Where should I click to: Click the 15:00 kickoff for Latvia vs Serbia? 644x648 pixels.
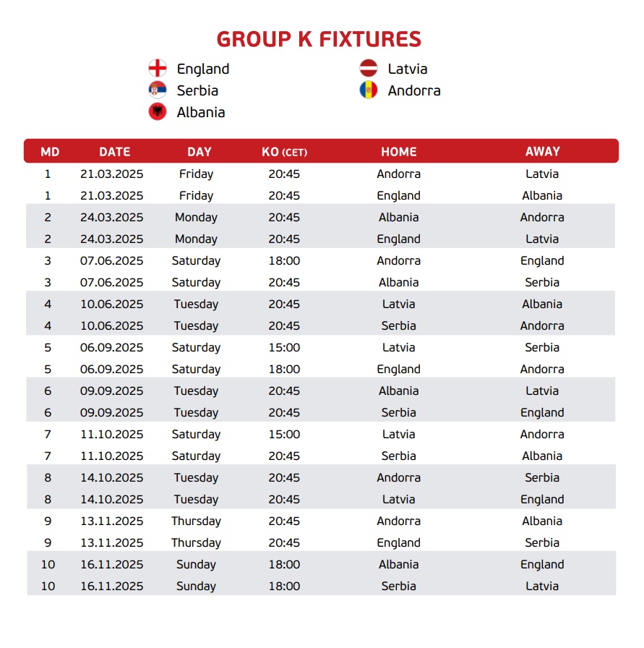(284, 347)
